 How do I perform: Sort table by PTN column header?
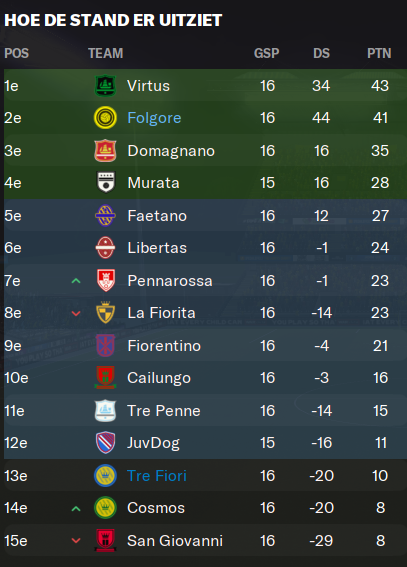tap(379, 54)
